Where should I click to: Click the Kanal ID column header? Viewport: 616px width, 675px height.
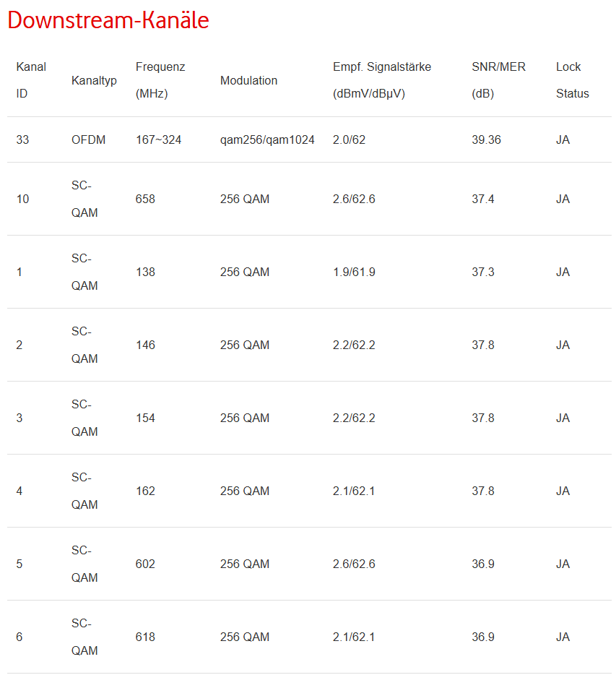(x=30, y=80)
